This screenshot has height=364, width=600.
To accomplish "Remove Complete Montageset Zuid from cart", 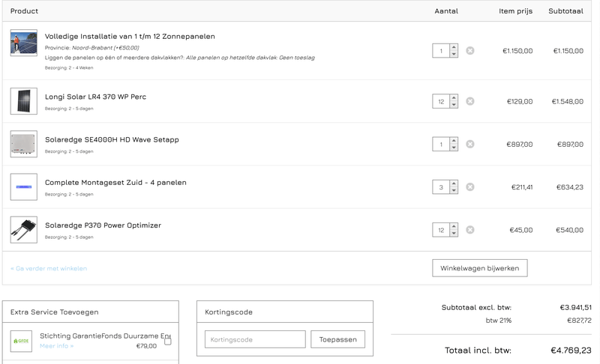I will pyautogui.click(x=470, y=187).
